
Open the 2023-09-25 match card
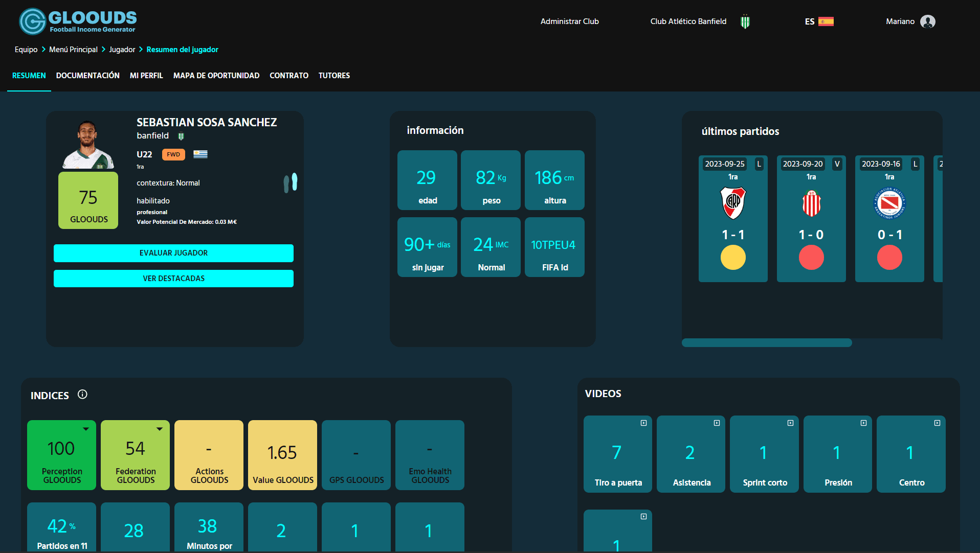point(733,219)
